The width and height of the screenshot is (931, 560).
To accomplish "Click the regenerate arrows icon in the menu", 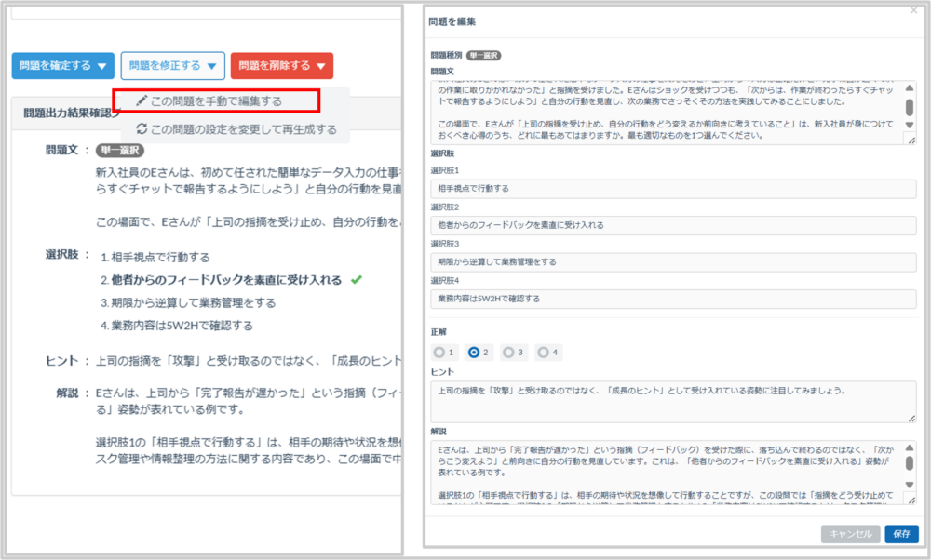I will [142, 129].
